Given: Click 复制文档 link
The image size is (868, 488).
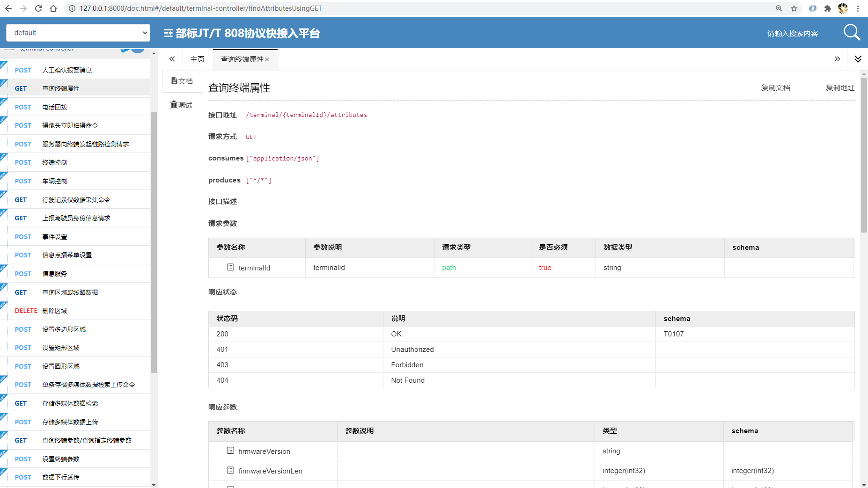Looking at the screenshot, I should [775, 87].
